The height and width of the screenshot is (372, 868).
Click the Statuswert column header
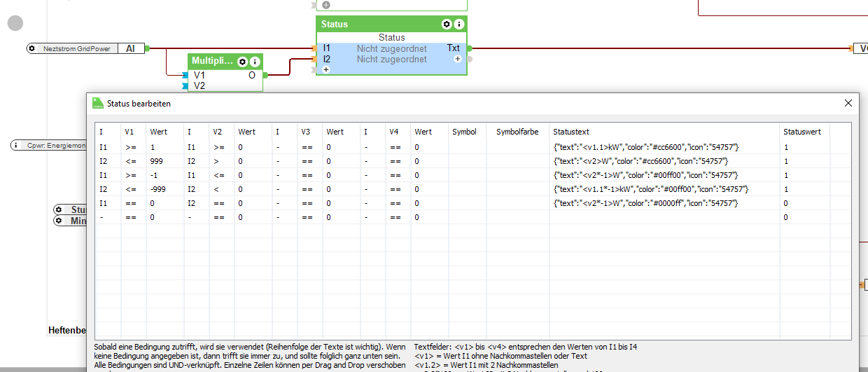(802, 132)
